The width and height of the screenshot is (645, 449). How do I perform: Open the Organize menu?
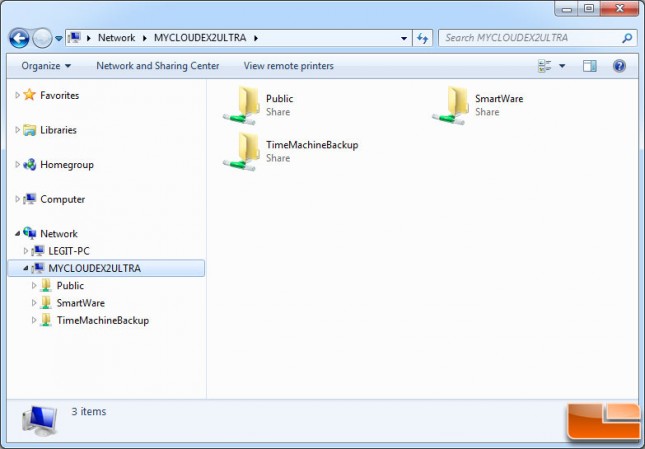46,66
